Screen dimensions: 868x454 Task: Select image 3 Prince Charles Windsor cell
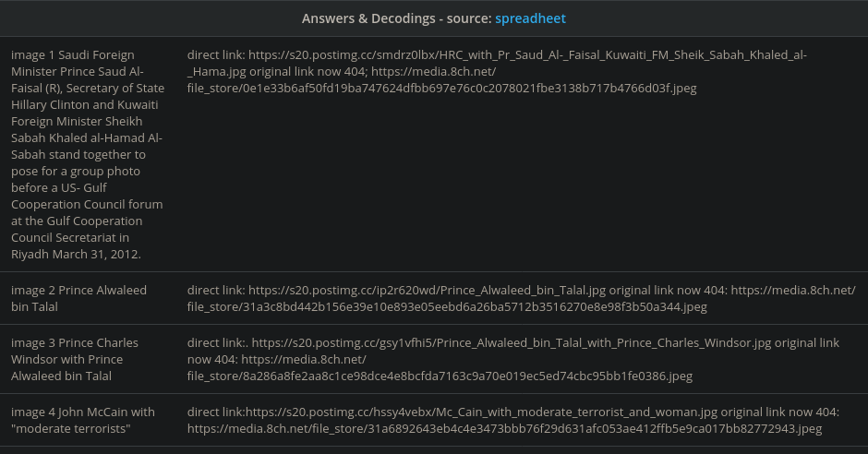pyautogui.click(x=76, y=359)
